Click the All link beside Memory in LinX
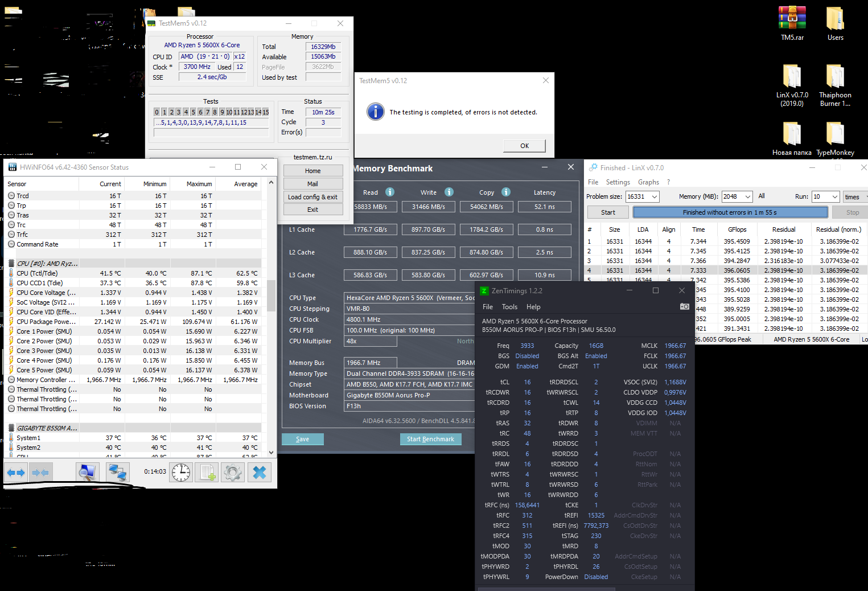868x591 pixels. point(762,196)
